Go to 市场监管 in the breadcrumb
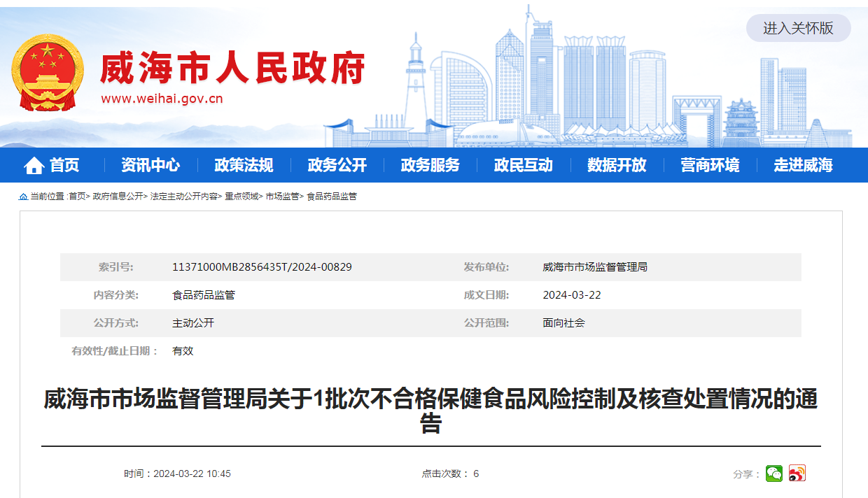This screenshot has width=868, height=498. click(282, 197)
